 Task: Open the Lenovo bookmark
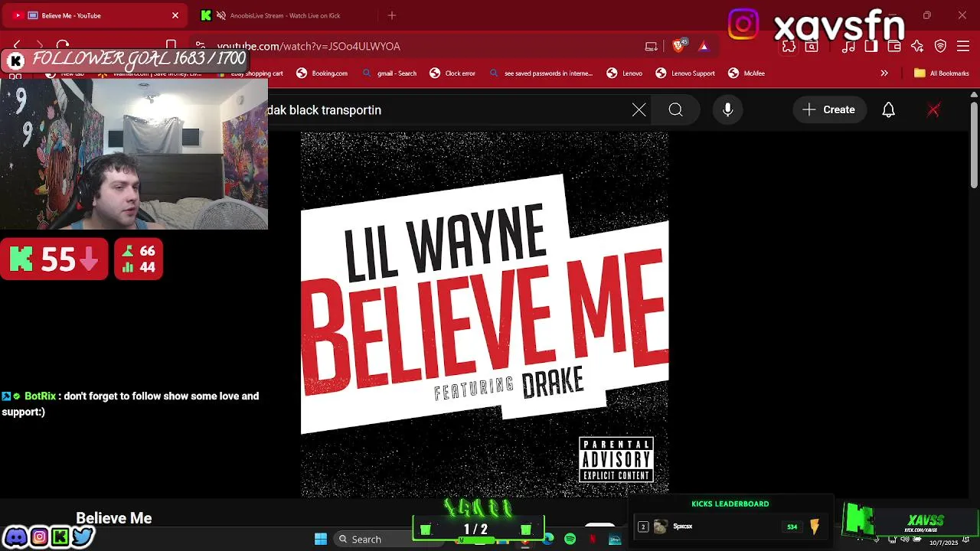625,73
